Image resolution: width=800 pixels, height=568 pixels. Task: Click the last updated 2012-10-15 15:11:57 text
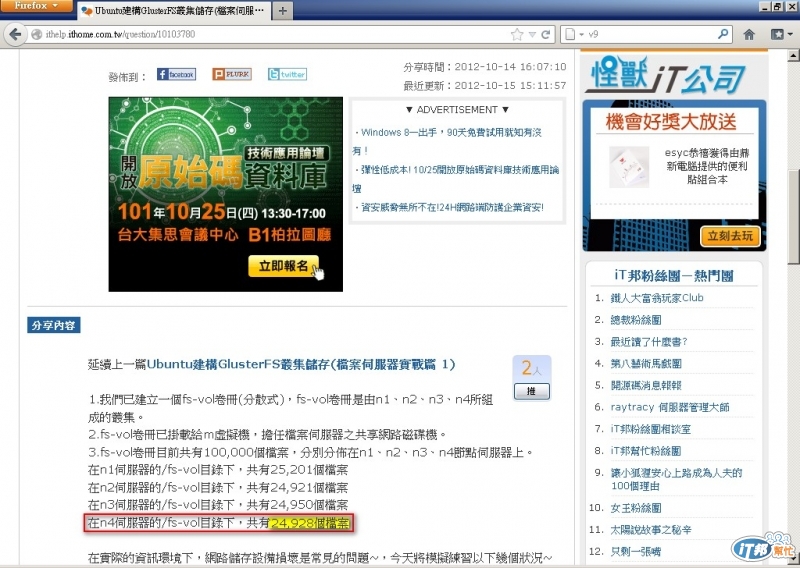coord(485,85)
